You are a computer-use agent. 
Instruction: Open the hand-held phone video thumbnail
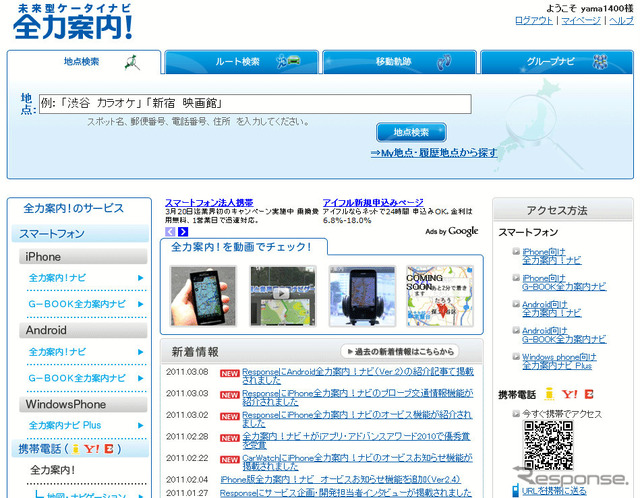(203, 296)
